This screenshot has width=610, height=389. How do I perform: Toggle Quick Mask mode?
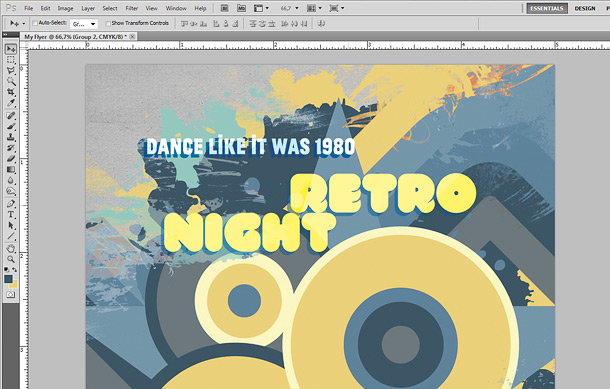pyautogui.click(x=11, y=295)
